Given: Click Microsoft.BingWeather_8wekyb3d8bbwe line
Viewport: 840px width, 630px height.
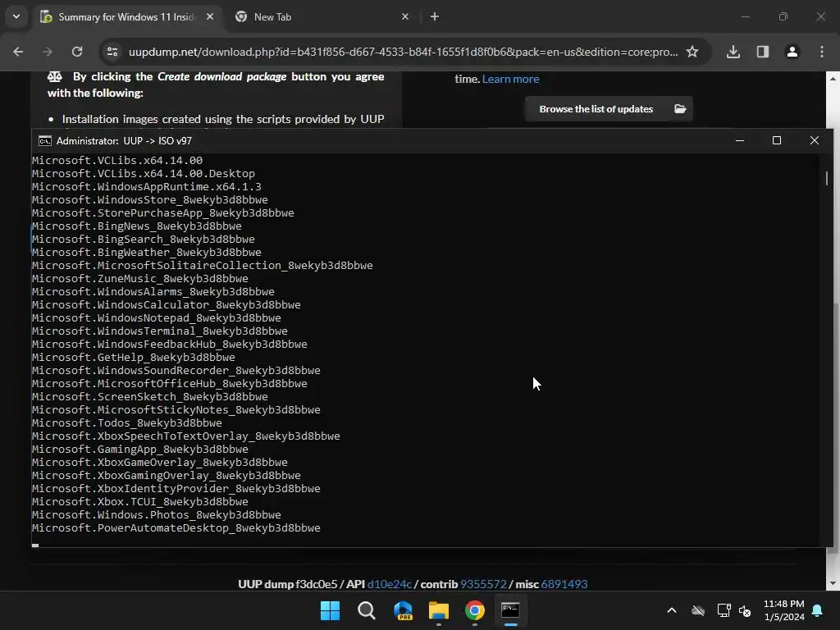Looking at the screenshot, I should 146,253.
